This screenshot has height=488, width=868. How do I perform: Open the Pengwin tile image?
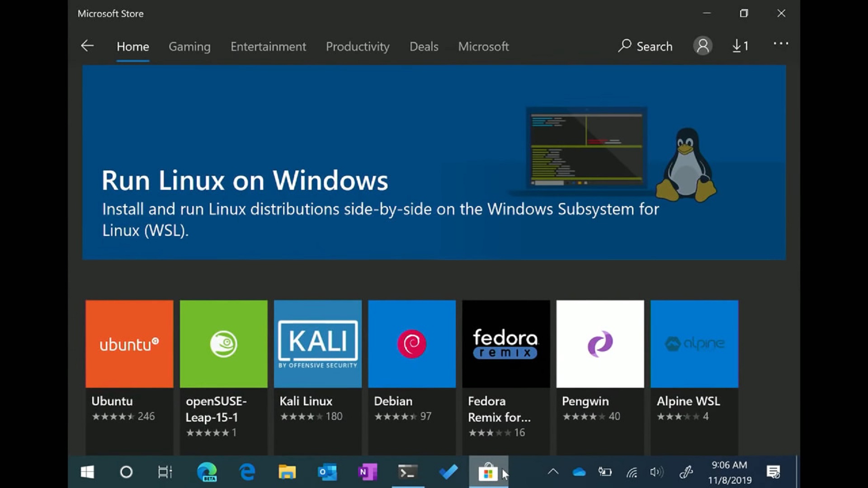pyautogui.click(x=600, y=344)
